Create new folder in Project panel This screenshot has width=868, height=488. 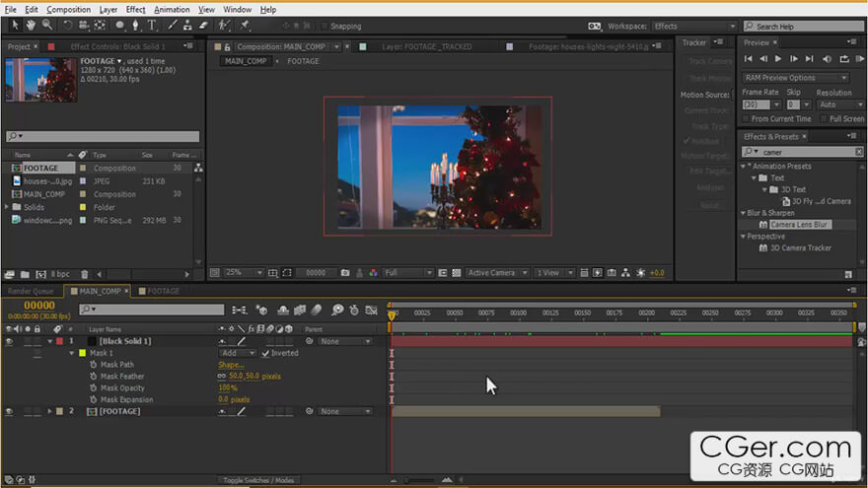(25, 274)
